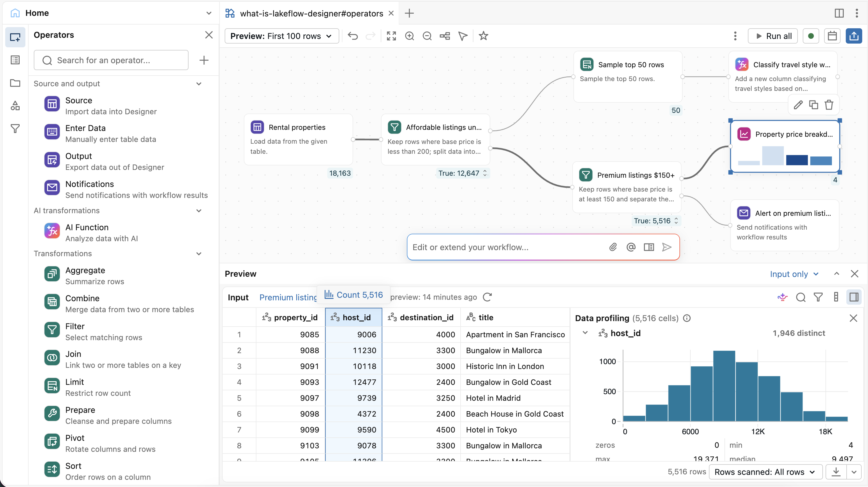The height and width of the screenshot is (487, 868).
Task: Click the auto-layout nodes icon
Action: pyautogui.click(x=445, y=36)
